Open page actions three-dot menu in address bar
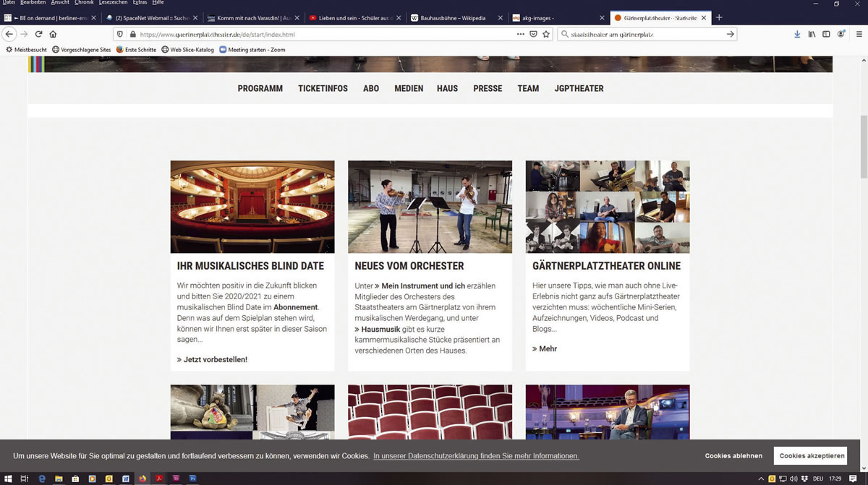Viewport: 868px width, 485px height. 521,34
